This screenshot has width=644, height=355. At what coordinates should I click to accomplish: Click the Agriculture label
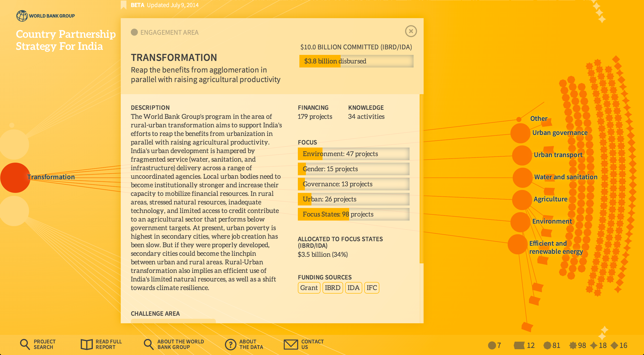click(551, 199)
